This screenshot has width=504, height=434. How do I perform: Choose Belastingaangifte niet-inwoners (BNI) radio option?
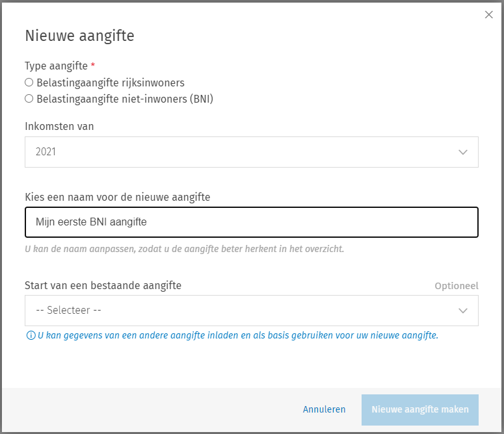pyautogui.click(x=29, y=99)
